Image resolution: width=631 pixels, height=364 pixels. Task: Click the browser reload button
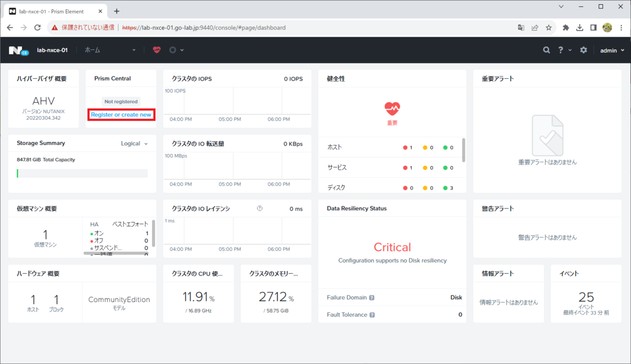coord(37,27)
